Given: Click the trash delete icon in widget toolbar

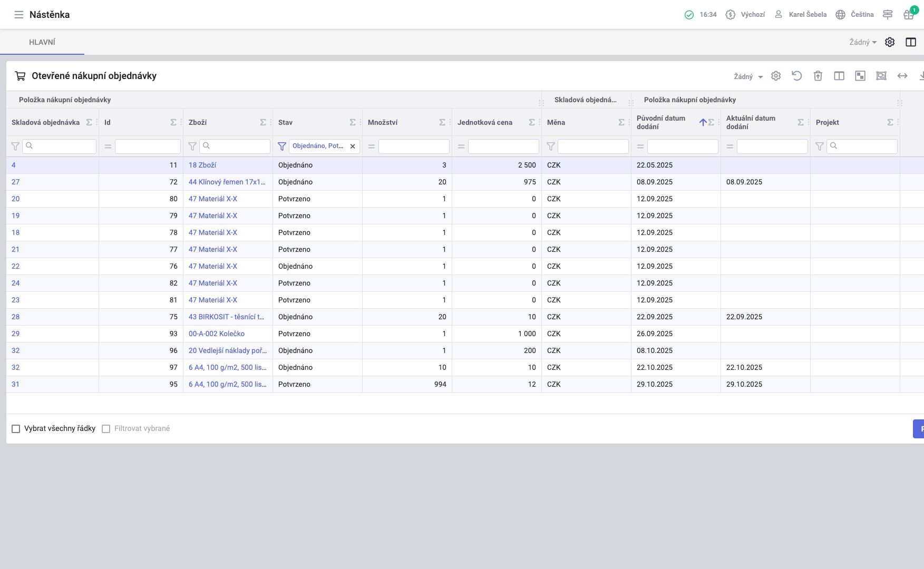Looking at the screenshot, I should click(x=818, y=76).
